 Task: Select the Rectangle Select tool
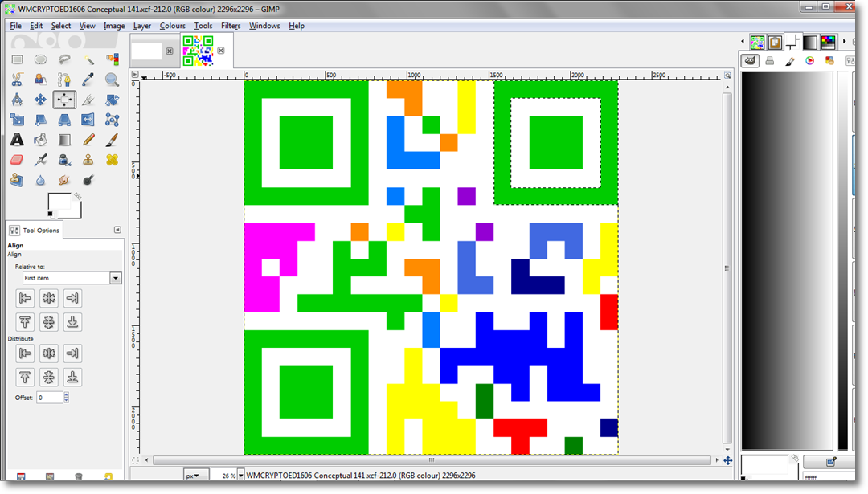pyautogui.click(x=17, y=59)
